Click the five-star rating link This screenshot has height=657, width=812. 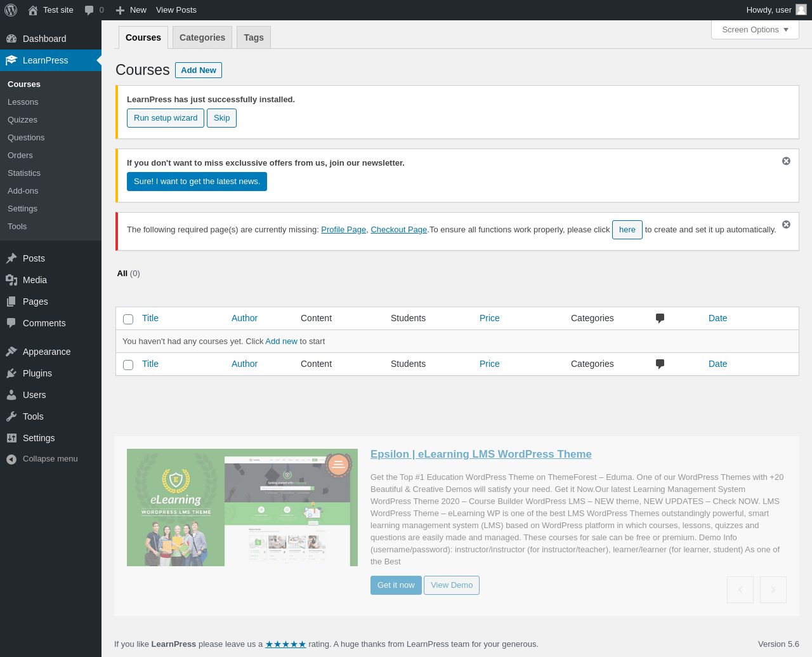point(285,644)
